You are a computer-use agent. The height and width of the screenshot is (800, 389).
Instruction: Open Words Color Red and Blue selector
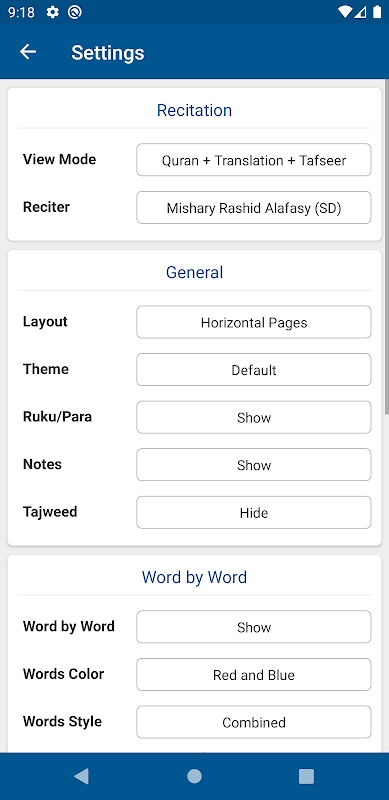coord(254,674)
